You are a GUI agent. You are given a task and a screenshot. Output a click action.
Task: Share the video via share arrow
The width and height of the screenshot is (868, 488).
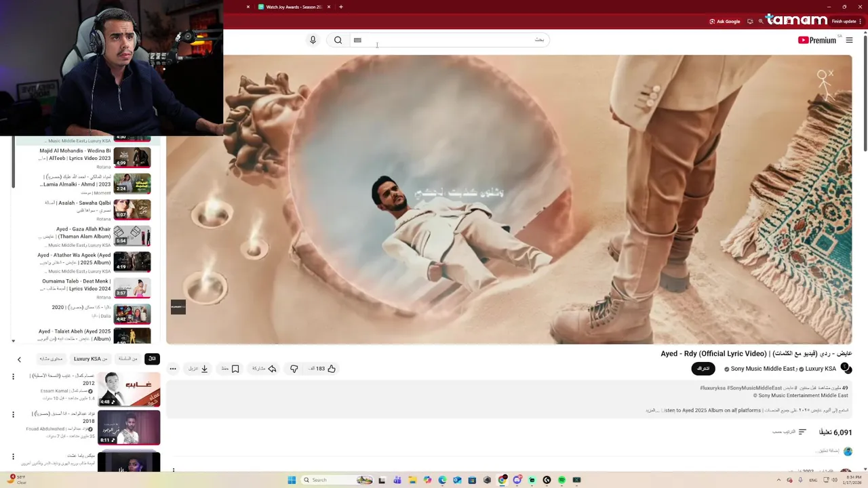(264, 369)
